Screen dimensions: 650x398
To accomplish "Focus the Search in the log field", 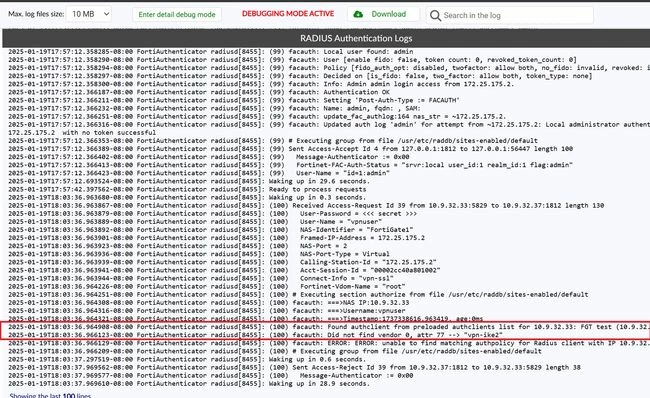I will pyautogui.click(x=510, y=15).
